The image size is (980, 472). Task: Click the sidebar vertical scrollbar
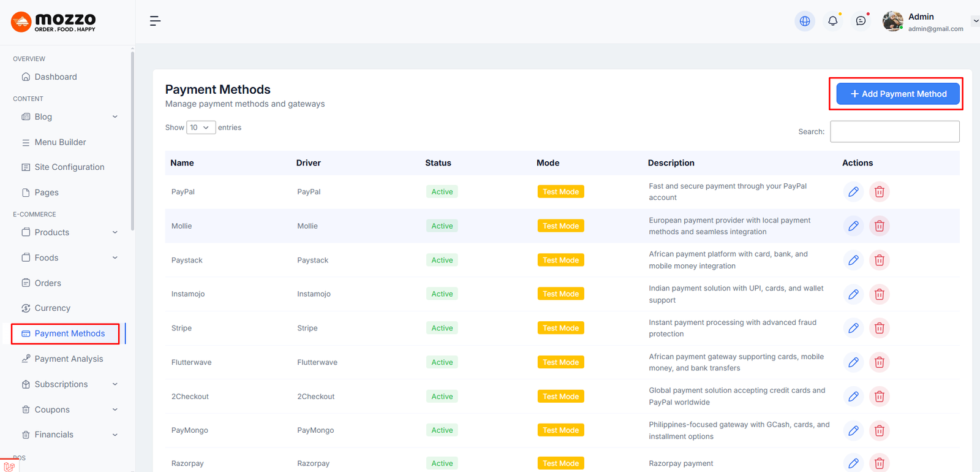[132, 141]
